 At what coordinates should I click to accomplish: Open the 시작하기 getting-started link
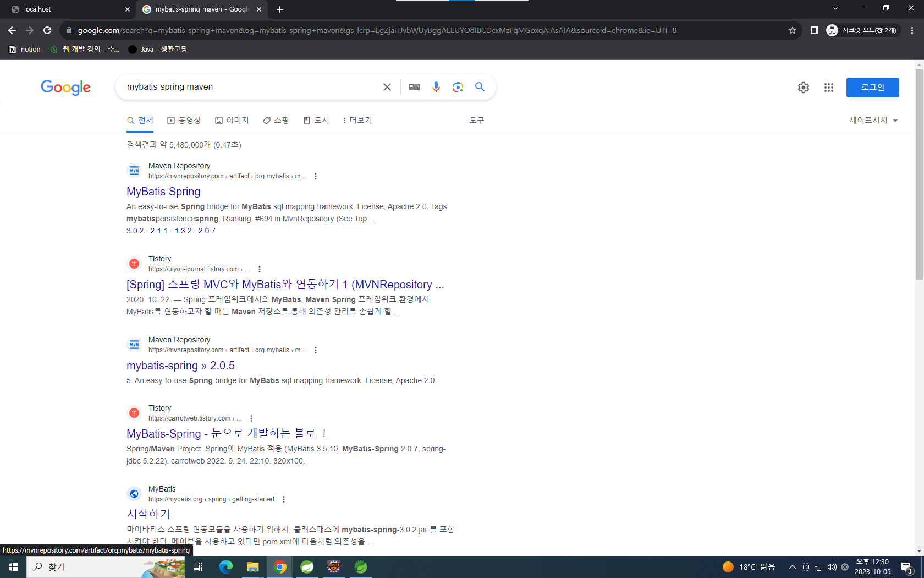point(148,514)
